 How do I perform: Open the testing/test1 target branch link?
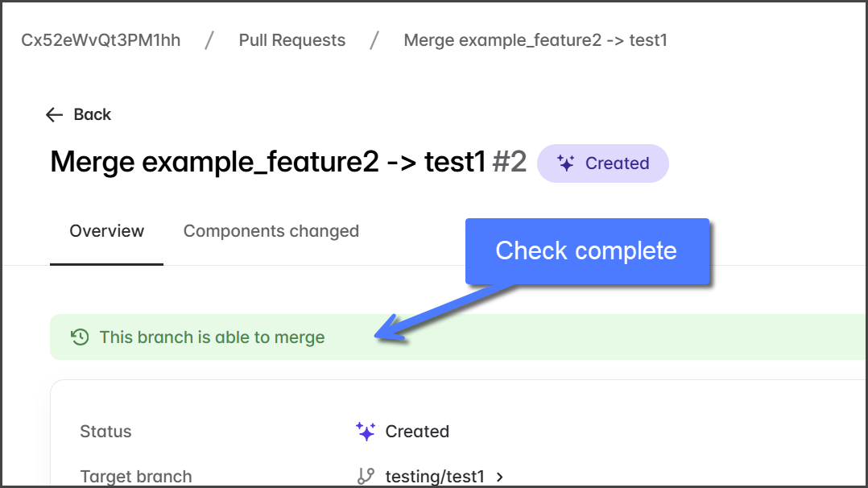click(435, 477)
